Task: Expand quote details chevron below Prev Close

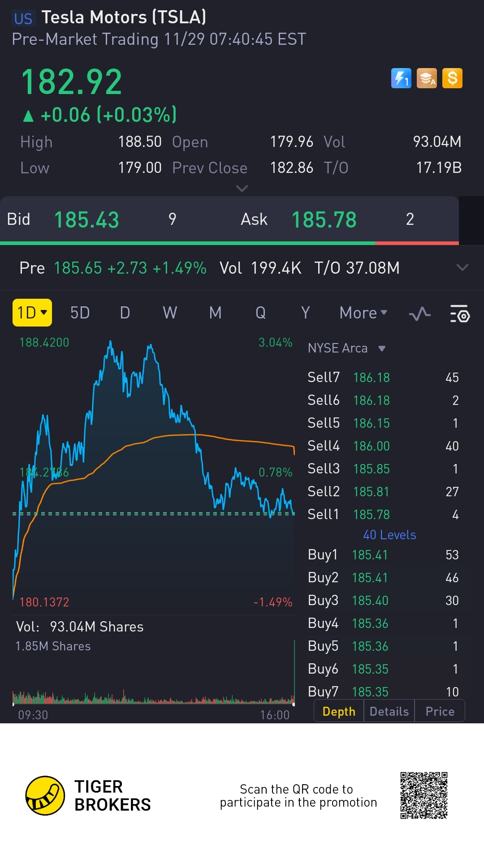Action: (242, 189)
